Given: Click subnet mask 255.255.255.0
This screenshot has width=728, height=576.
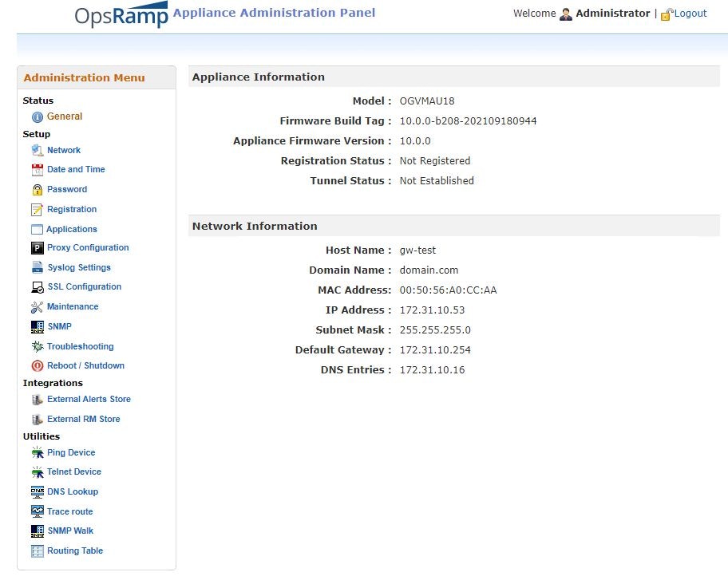Looking at the screenshot, I should 435,330.
